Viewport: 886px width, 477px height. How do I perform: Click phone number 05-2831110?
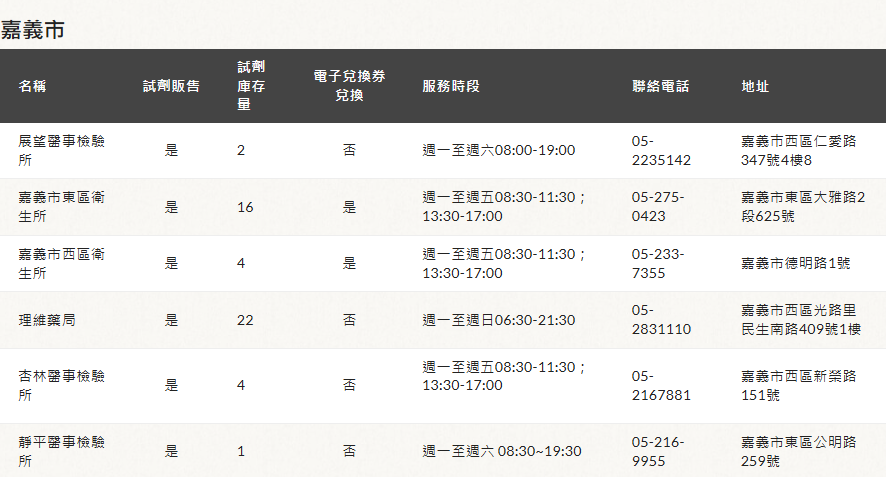pyautogui.click(x=661, y=320)
